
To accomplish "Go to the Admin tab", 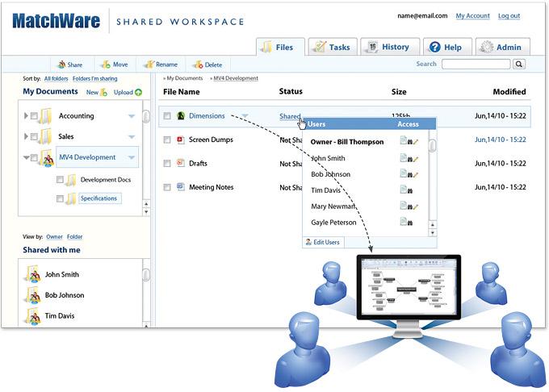I will (502, 47).
